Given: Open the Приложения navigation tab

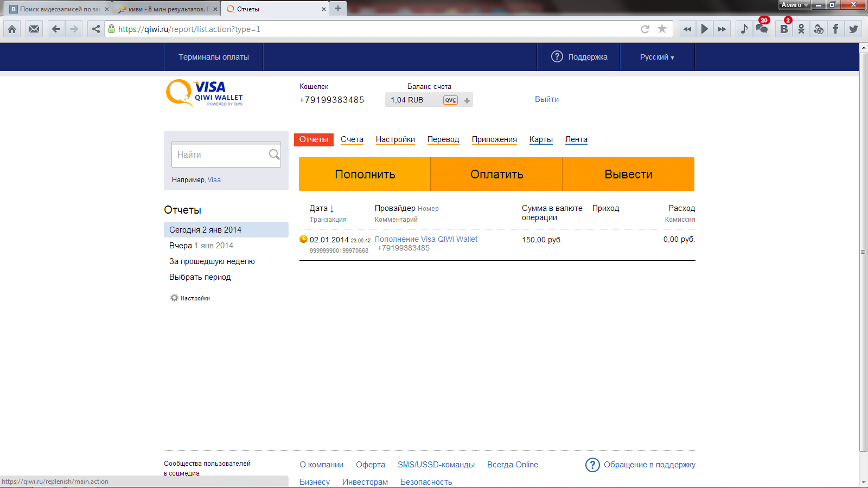Looking at the screenshot, I should click(494, 139).
